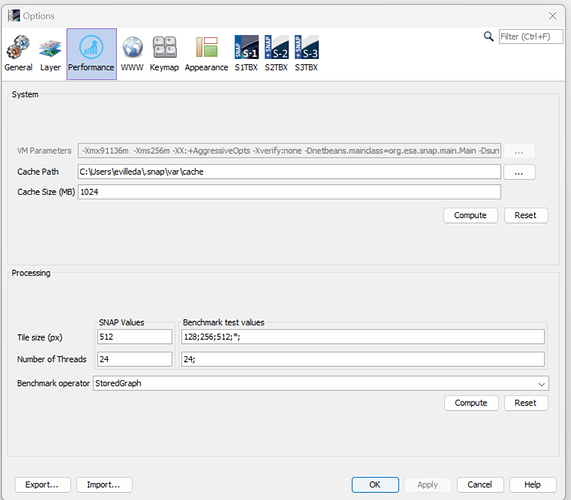Image resolution: width=571 pixels, height=500 pixels.
Task: Open the Keymap options category
Action: pyautogui.click(x=164, y=54)
